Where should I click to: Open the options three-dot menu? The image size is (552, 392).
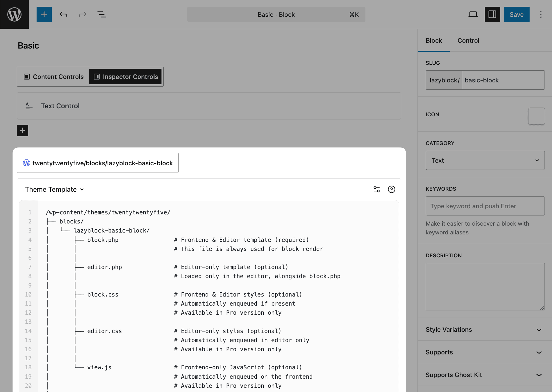tap(541, 14)
